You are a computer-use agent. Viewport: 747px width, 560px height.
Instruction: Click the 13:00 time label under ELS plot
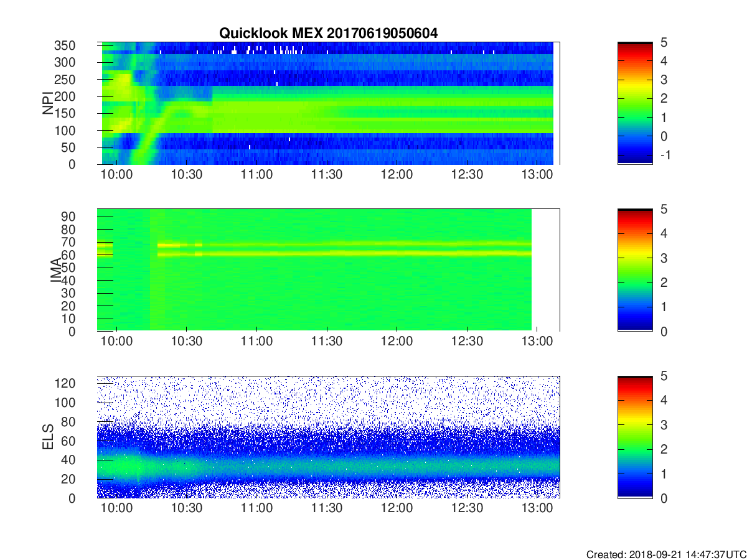[537, 508]
